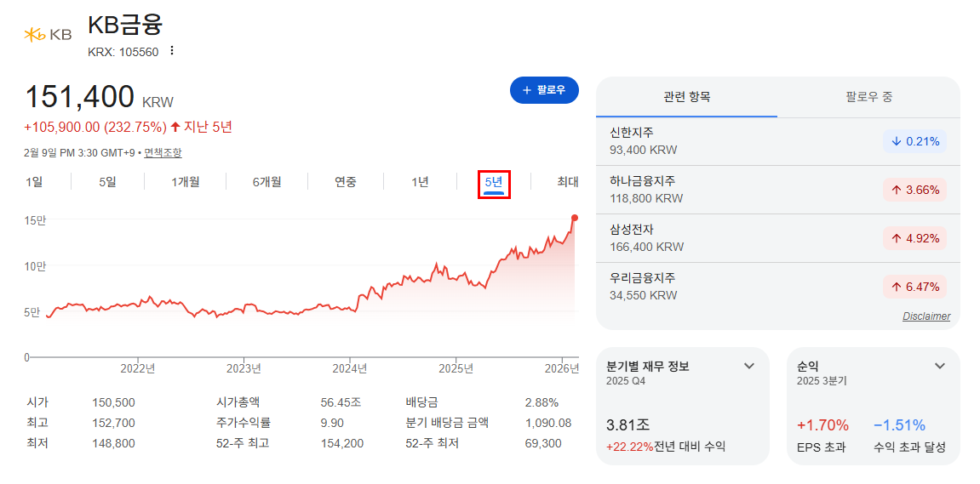Click the 2023년 axis label

[x=244, y=368]
